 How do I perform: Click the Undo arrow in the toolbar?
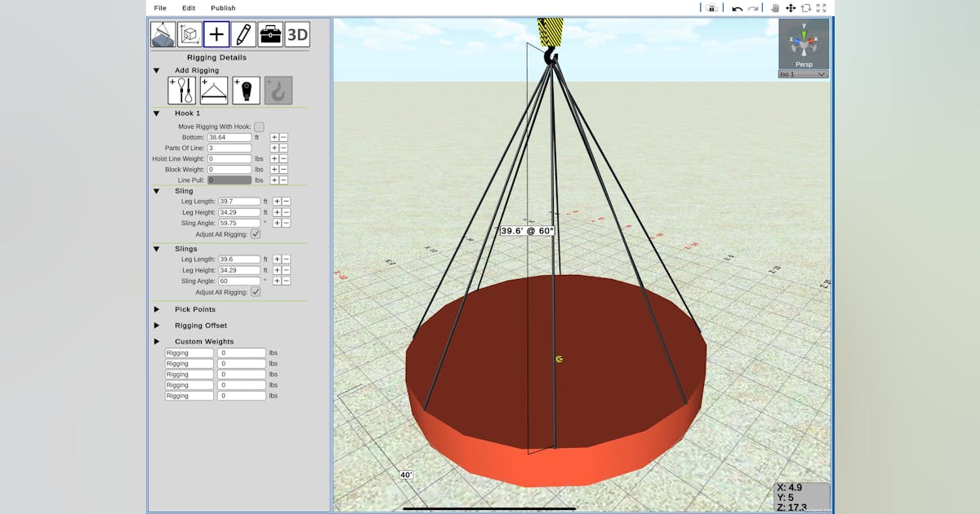(x=737, y=8)
